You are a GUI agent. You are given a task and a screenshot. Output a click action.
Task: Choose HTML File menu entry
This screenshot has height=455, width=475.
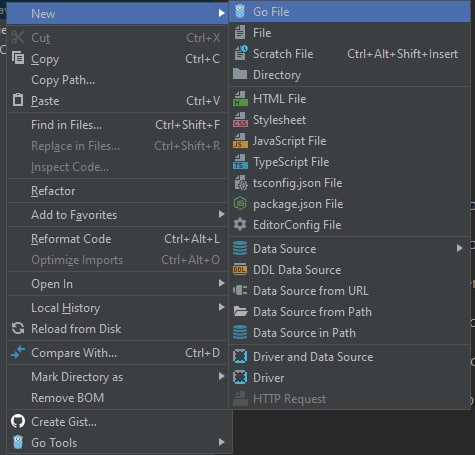350,99
